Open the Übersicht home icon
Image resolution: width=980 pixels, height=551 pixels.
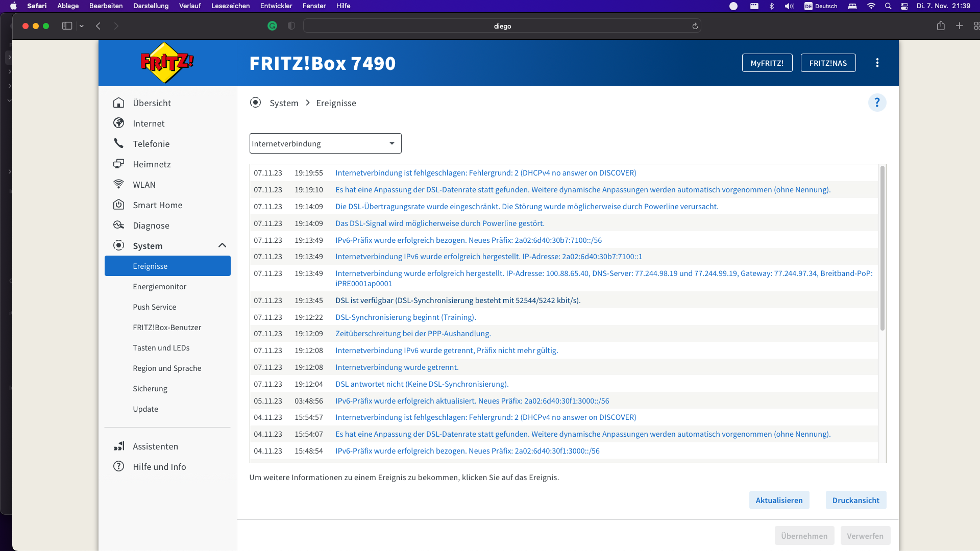point(118,103)
